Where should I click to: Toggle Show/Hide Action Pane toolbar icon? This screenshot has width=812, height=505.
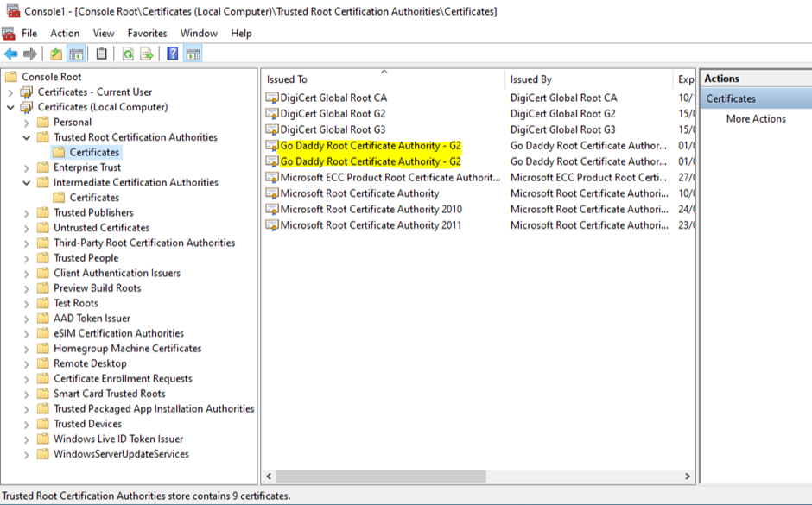(193, 54)
